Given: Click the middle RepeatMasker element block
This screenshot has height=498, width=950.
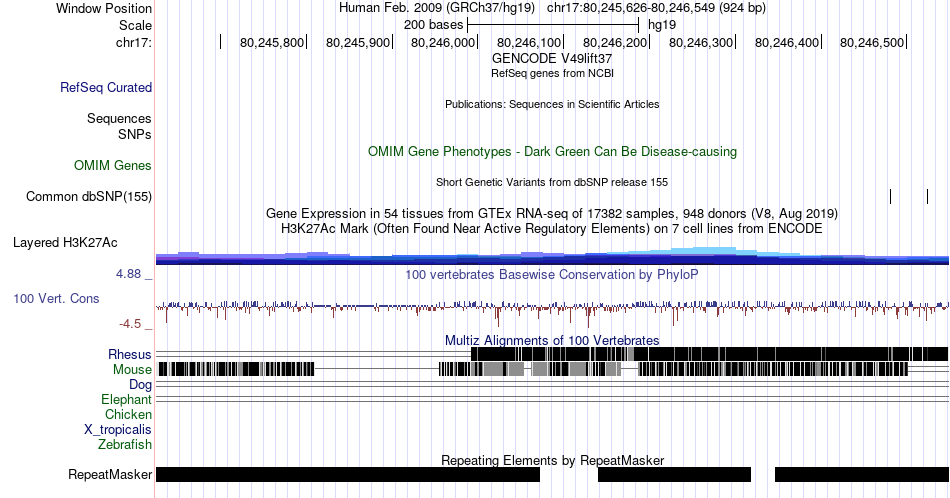Looking at the screenshot, I should pos(674,474).
